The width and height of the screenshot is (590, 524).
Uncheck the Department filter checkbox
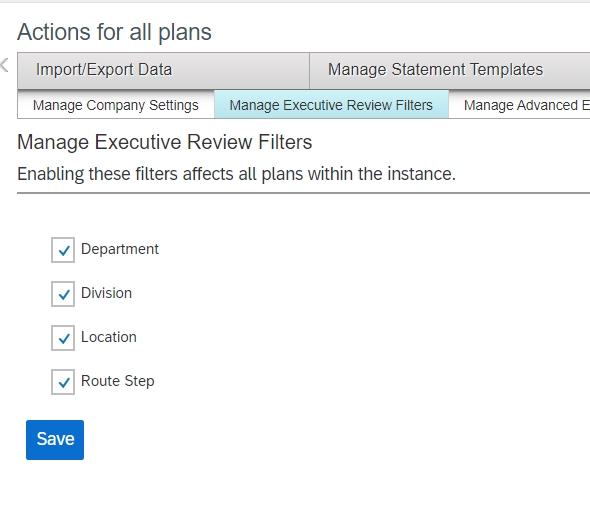[x=63, y=250]
